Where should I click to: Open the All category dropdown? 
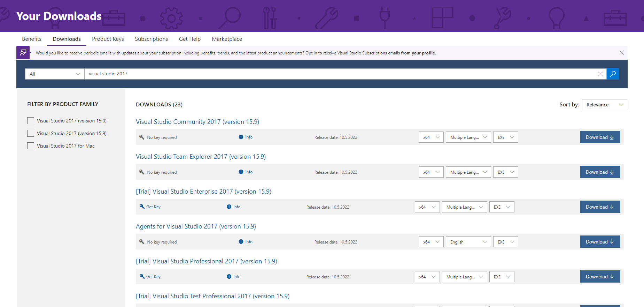click(x=55, y=74)
